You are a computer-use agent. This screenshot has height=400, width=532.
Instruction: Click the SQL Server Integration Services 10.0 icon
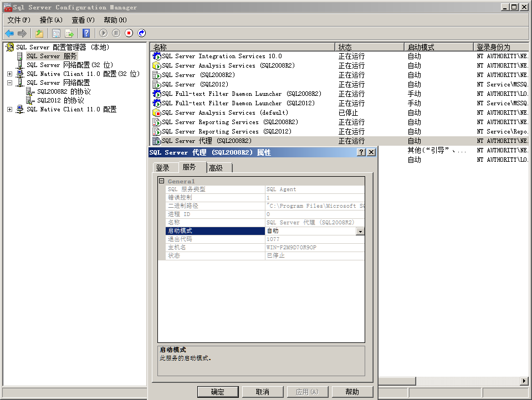coord(157,56)
